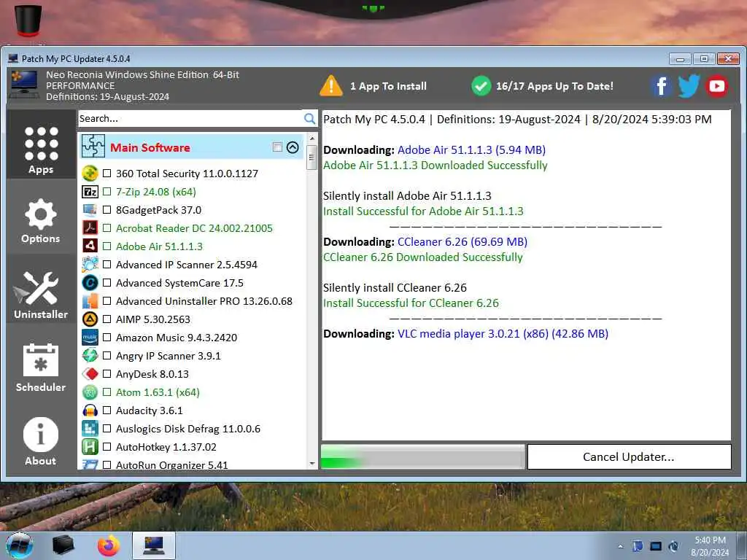Click the Adobe Air 51.1.1.3 download link
Image resolution: width=747 pixels, height=560 pixels.
[471, 150]
